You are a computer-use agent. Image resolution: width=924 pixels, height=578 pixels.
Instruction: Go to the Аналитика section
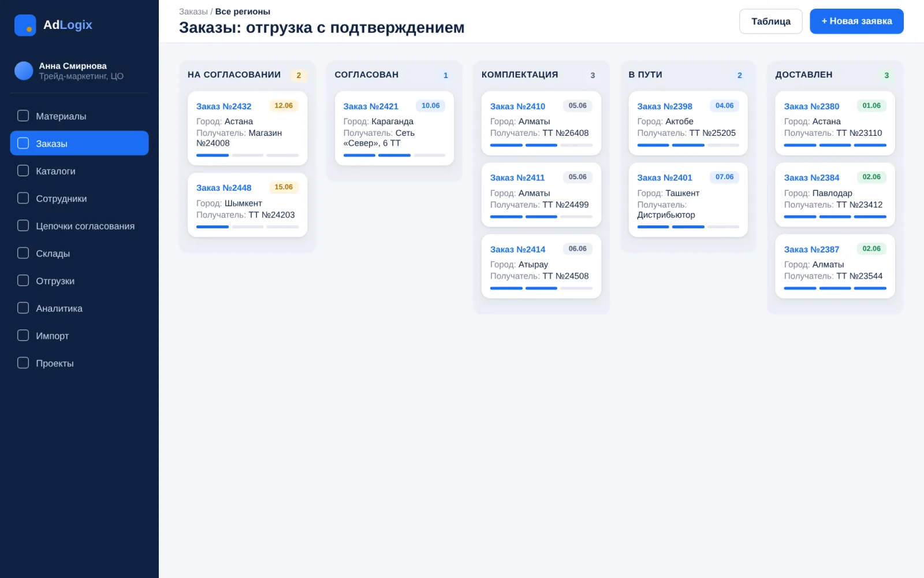point(79,308)
